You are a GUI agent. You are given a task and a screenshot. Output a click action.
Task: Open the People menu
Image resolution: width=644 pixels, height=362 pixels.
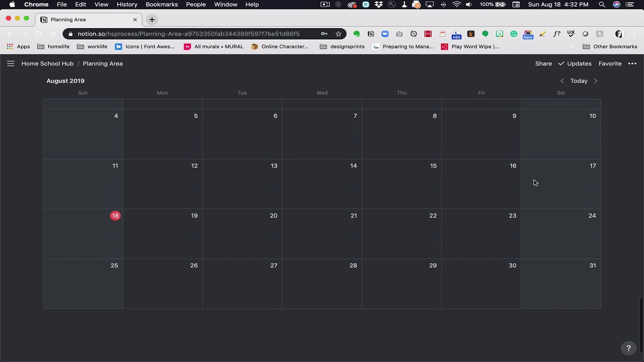coord(196,5)
